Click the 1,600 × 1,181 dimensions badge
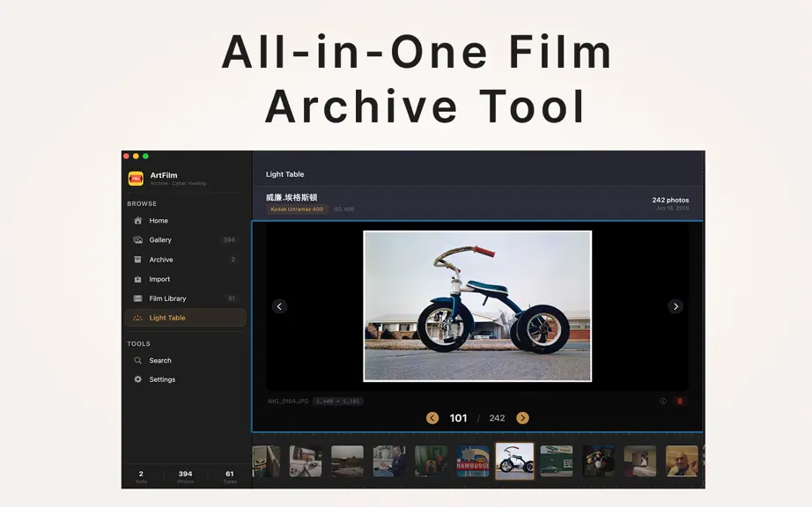 [x=337, y=401]
